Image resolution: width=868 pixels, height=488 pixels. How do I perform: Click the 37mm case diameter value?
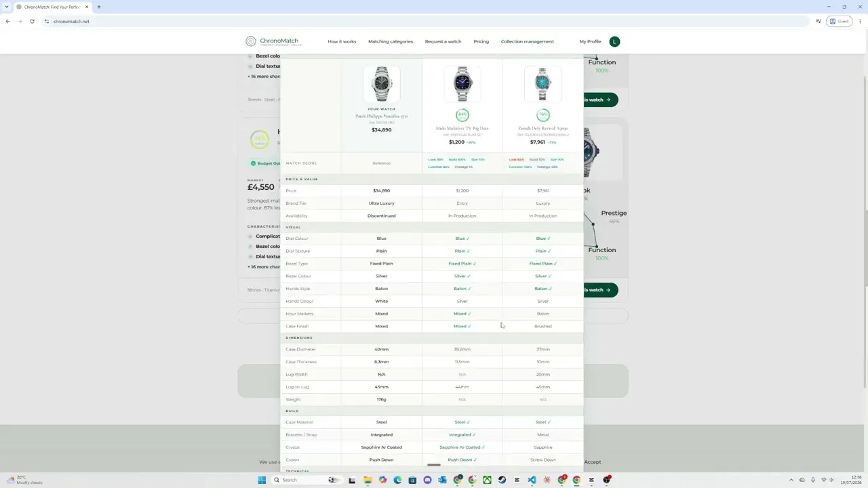(542, 349)
